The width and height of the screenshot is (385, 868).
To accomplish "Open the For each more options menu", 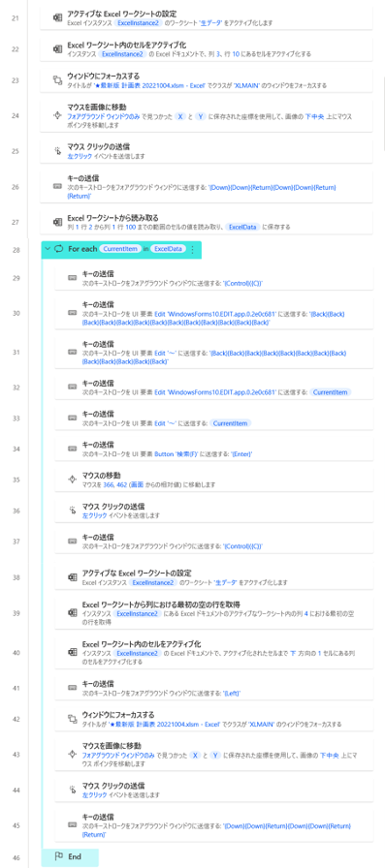I will (x=193, y=250).
